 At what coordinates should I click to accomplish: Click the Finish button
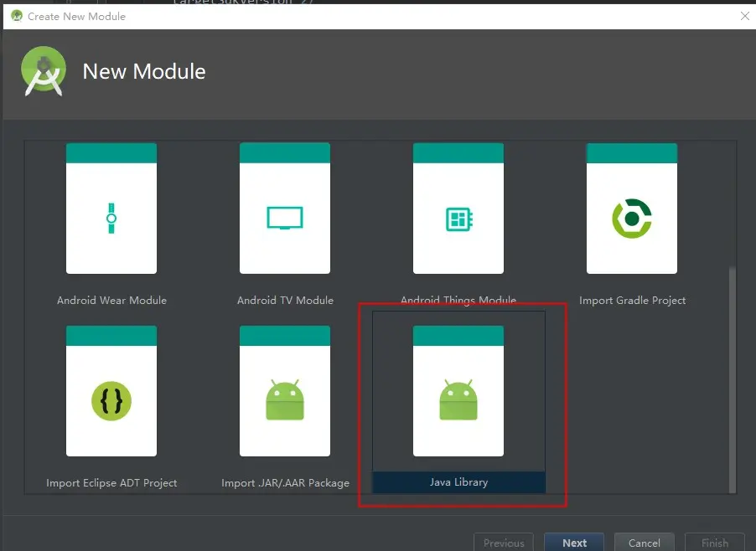pos(715,543)
